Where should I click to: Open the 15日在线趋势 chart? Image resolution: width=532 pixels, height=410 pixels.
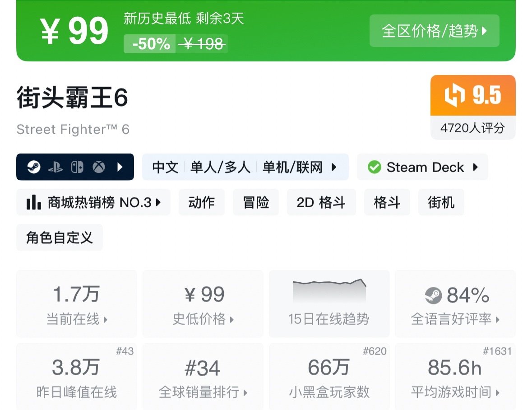tap(329, 304)
